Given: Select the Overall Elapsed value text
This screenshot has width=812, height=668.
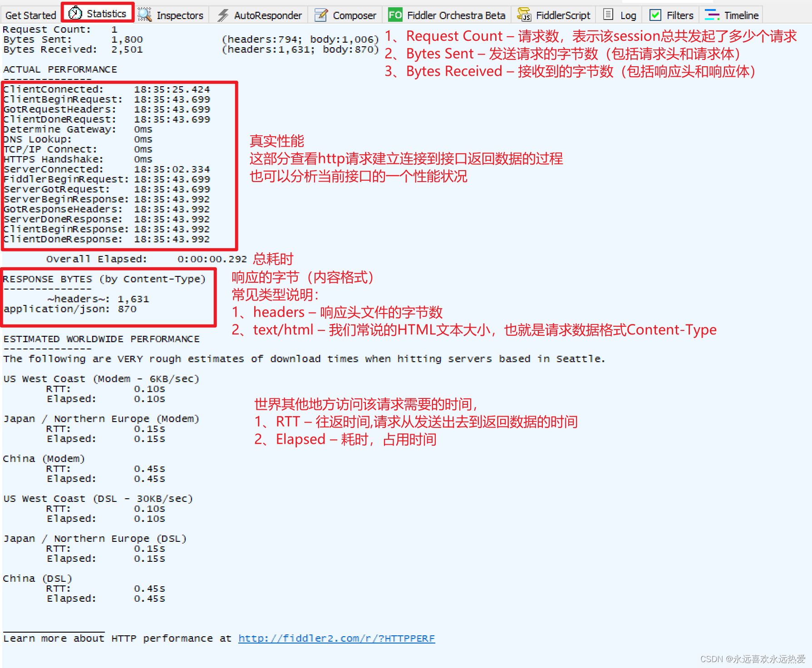Looking at the screenshot, I should (213, 259).
